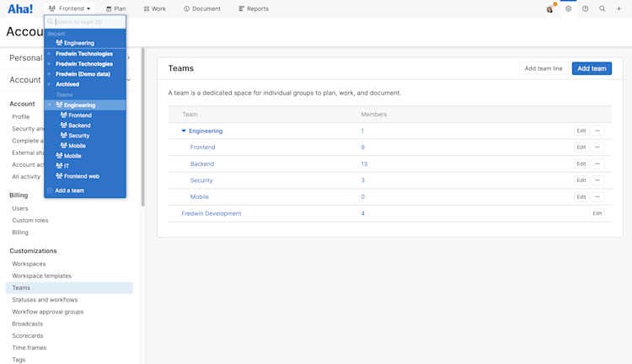
Task: Open the help question mark icon
Action: 586,9
